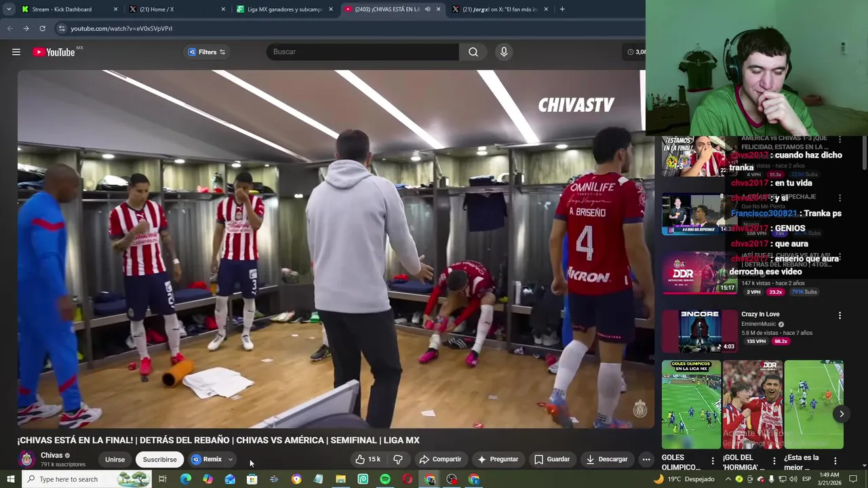Expand the Remix dropdown arrow

[x=231, y=460]
